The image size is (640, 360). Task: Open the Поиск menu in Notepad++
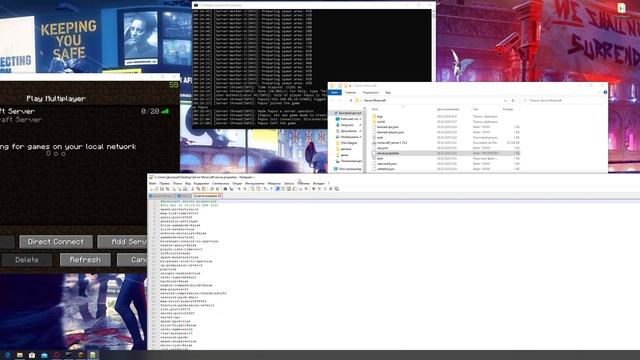click(x=177, y=184)
